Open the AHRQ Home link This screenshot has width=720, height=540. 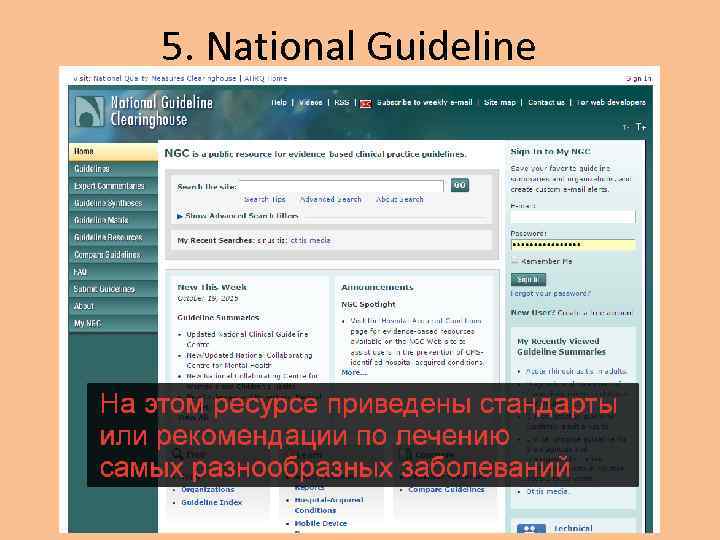pyautogui.click(x=265, y=79)
